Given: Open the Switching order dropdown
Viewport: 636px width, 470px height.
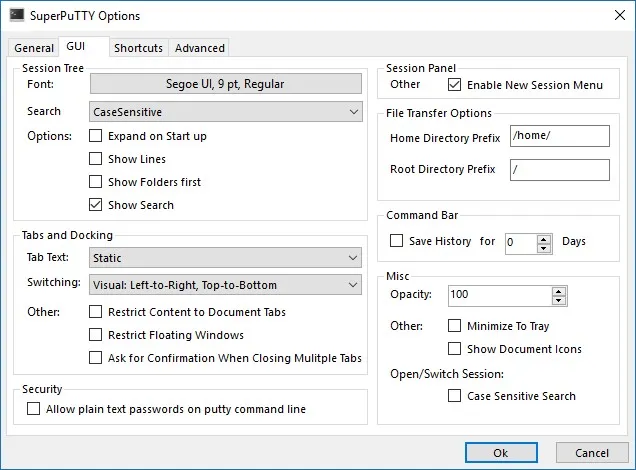Looking at the screenshot, I should pyautogui.click(x=226, y=285).
